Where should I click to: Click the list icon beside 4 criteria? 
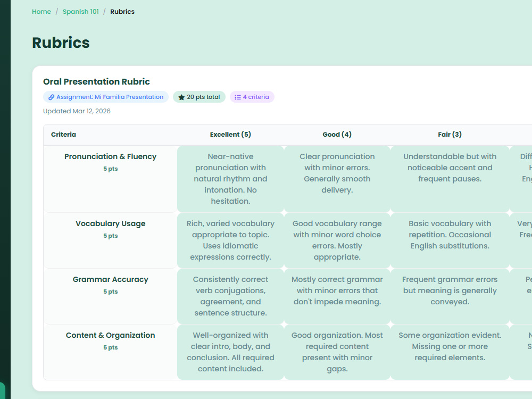pyautogui.click(x=238, y=97)
